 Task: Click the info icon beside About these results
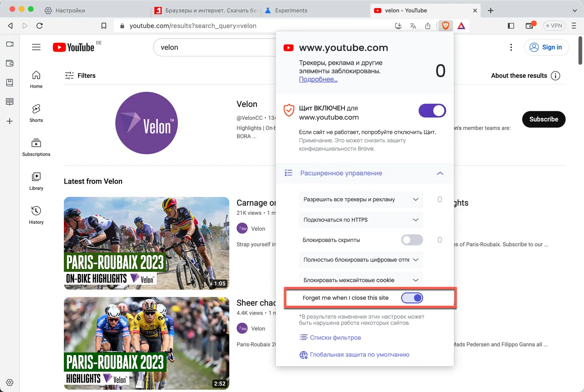[556, 76]
